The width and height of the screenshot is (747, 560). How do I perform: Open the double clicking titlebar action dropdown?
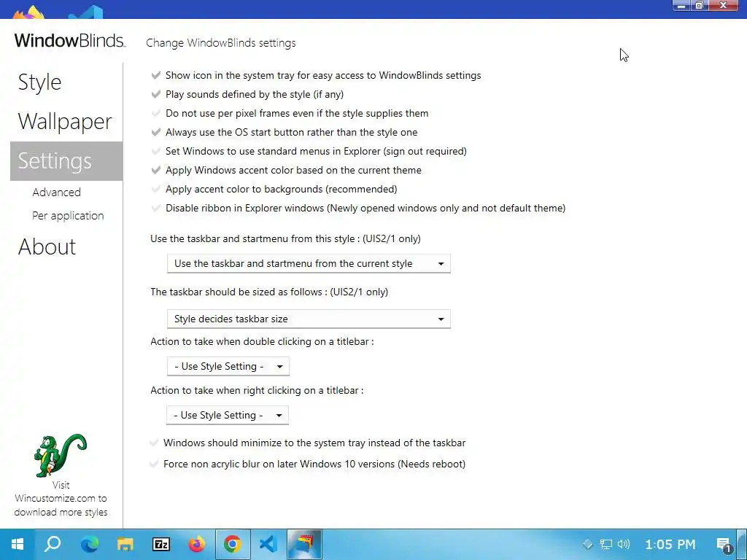[x=228, y=366]
